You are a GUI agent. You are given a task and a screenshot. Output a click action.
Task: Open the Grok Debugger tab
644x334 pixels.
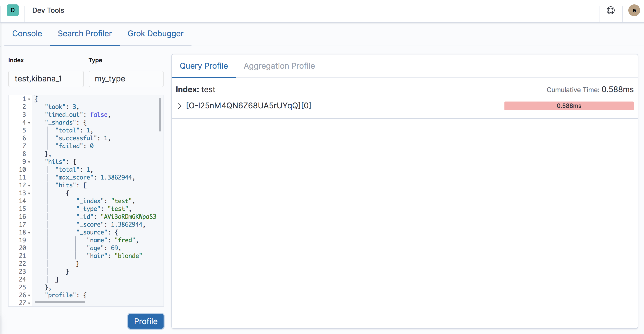(155, 34)
